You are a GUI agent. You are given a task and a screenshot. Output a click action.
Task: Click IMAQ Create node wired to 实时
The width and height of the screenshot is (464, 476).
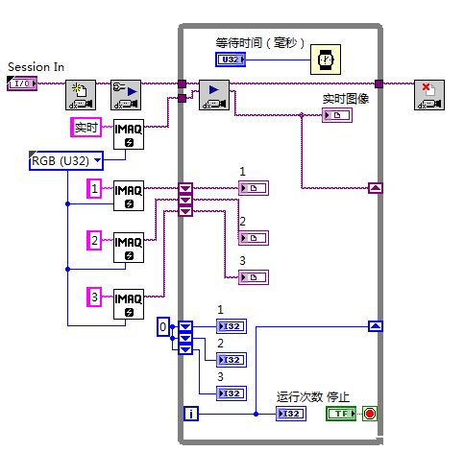coord(129,134)
